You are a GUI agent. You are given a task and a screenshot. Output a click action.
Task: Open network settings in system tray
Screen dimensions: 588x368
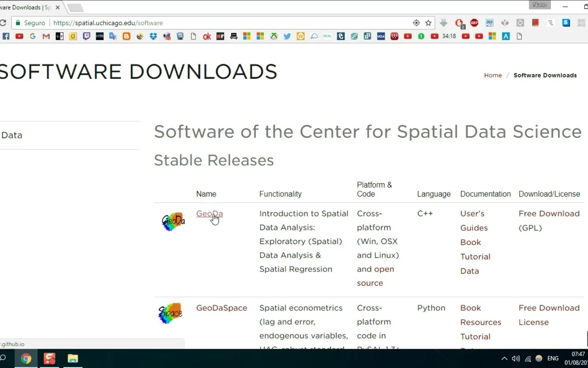528,358
